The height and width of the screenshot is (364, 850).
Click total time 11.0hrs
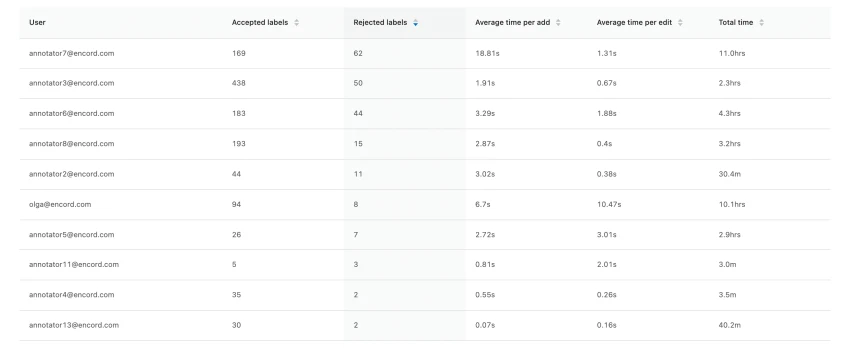732,53
